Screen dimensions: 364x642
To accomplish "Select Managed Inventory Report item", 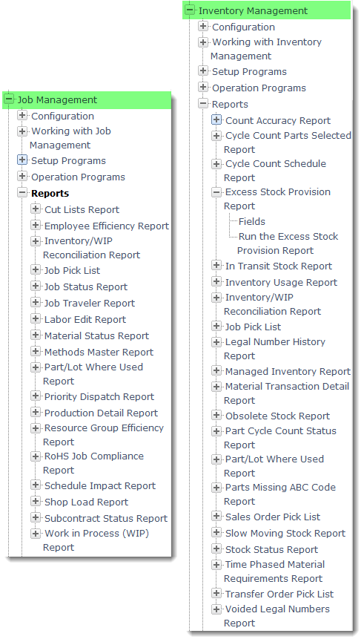I will tap(288, 371).
